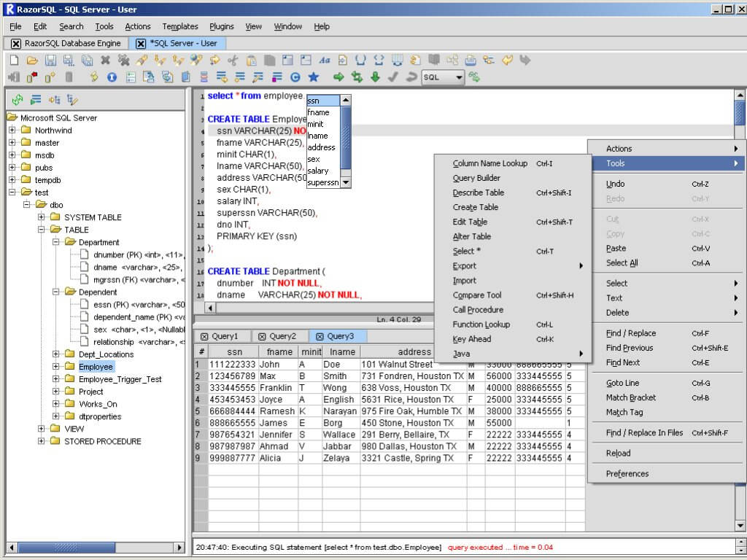Collapse the Department table node
The width and height of the screenshot is (747, 560).
(55, 242)
